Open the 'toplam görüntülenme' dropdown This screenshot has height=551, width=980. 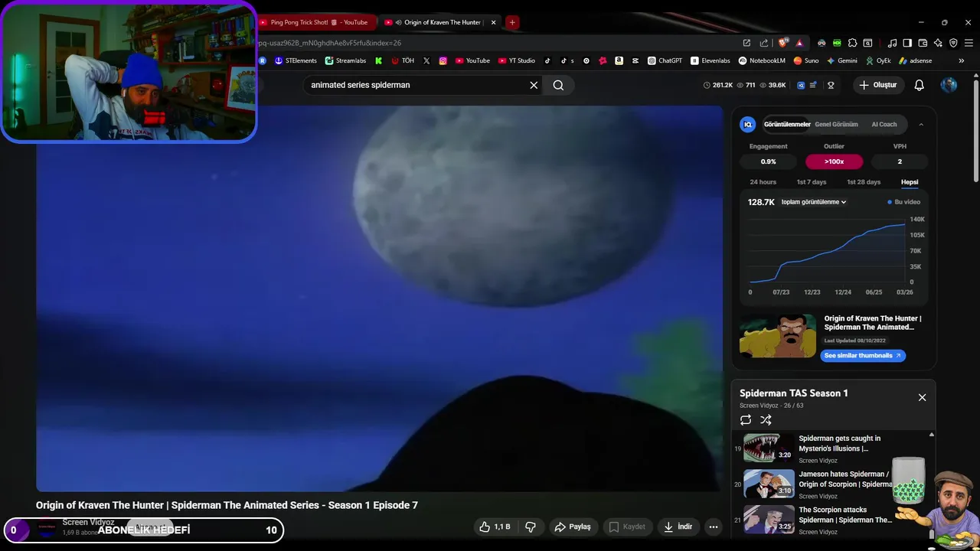[x=814, y=202]
